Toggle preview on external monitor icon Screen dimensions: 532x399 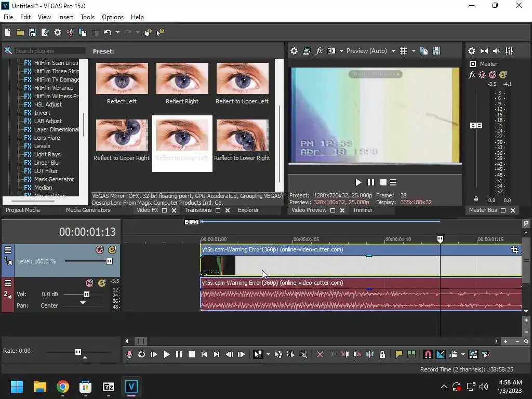307,51
